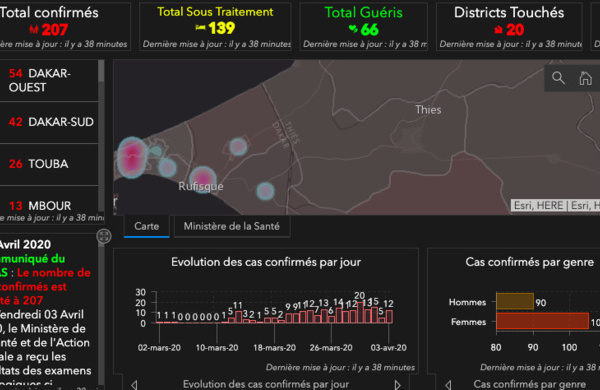The height and width of the screenshot is (390, 600).
Task: Click the large pink hotspot over Dakar
Action: point(132,157)
